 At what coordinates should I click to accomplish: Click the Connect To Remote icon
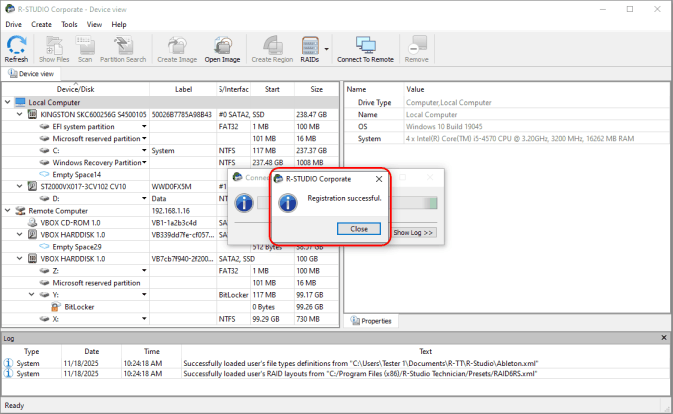click(365, 48)
